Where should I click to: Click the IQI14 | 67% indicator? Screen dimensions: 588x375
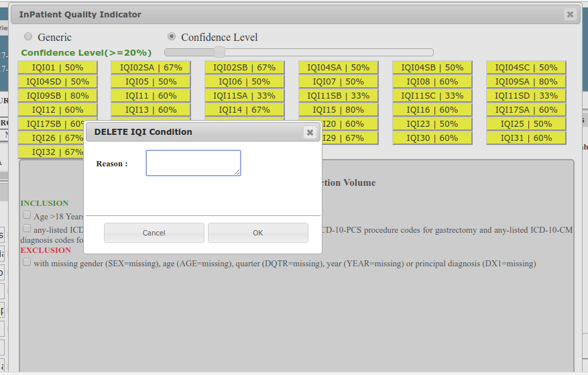pos(245,110)
